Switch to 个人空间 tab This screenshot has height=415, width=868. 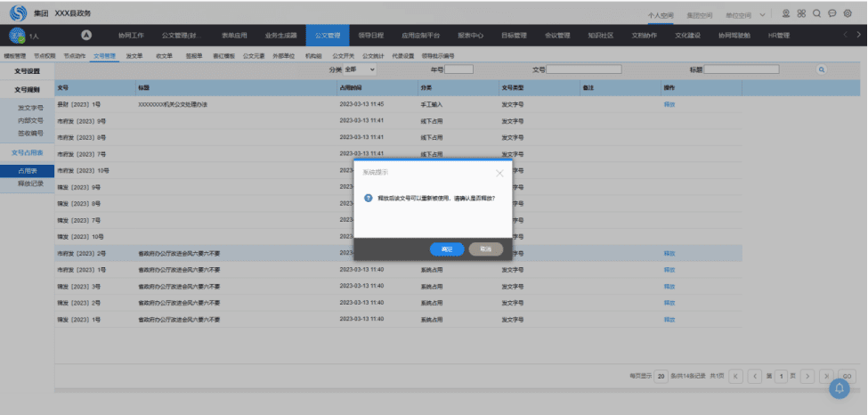[660, 15]
